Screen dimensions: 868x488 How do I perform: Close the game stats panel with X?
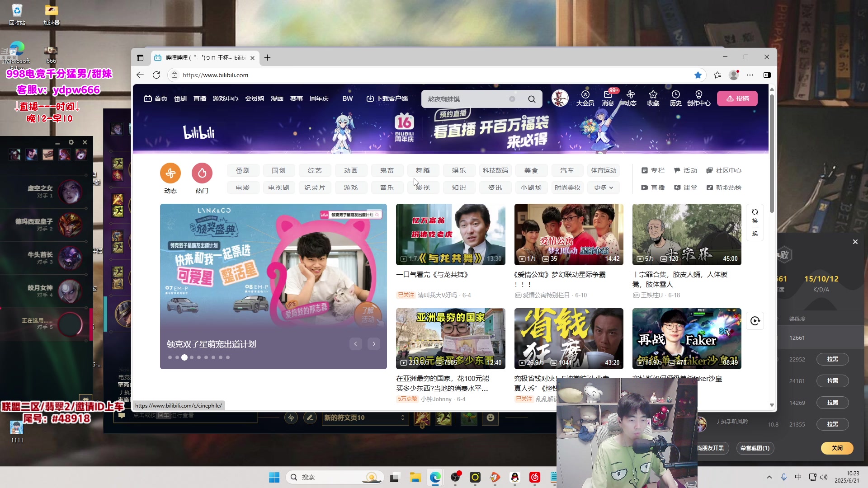(855, 242)
